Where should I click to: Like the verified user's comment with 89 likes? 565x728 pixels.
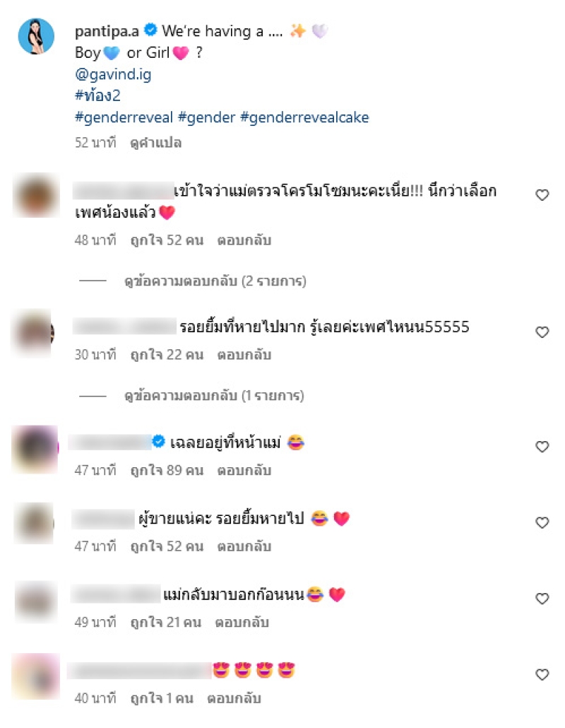[x=542, y=447]
